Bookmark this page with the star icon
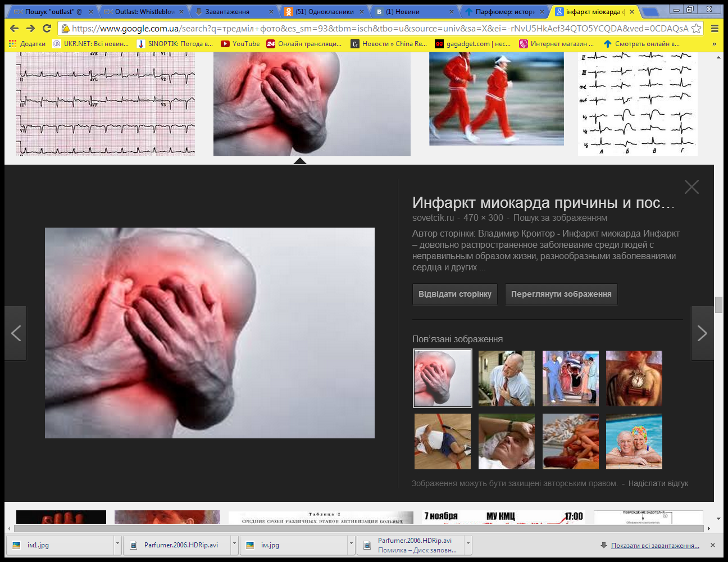This screenshot has height=562, width=728. 696,28
